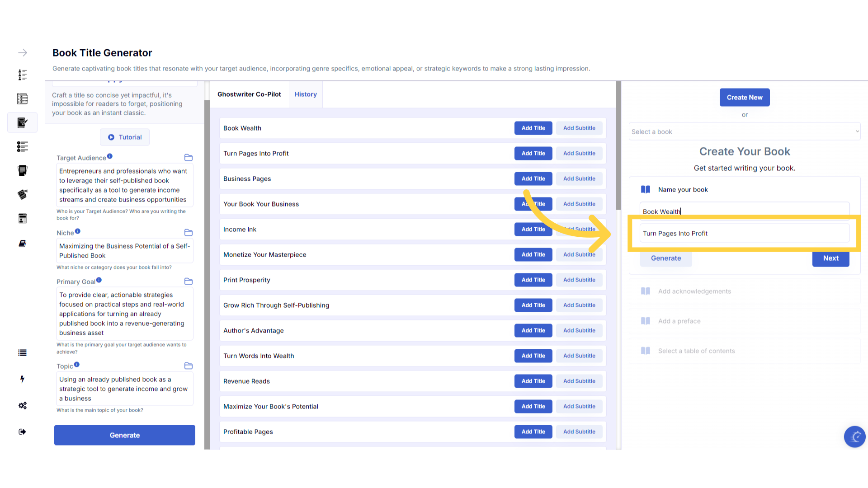Click the Turn Pages Into Profit input field
This screenshot has width=868, height=488.
tap(744, 234)
